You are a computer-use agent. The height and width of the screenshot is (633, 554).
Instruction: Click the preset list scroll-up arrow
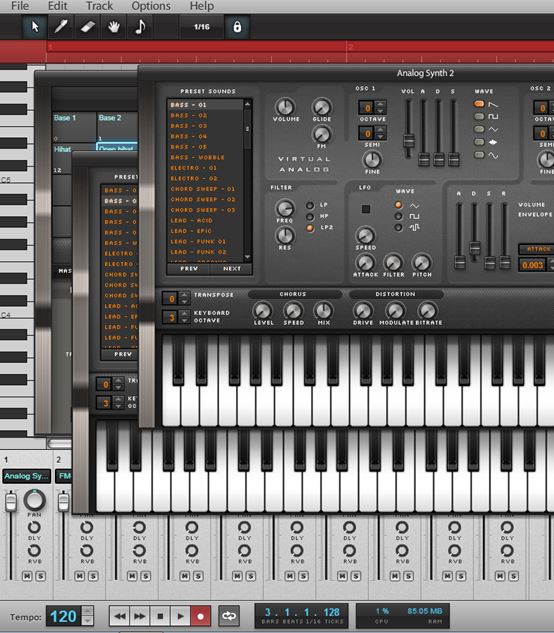tap(248, 104)
